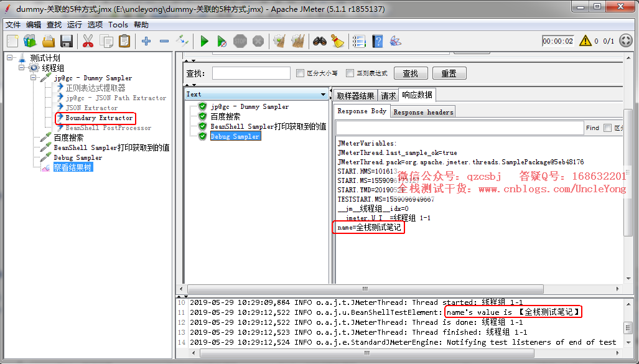
Task: Click the log panel horizontal scrollbar
Action: coord(366,353)
